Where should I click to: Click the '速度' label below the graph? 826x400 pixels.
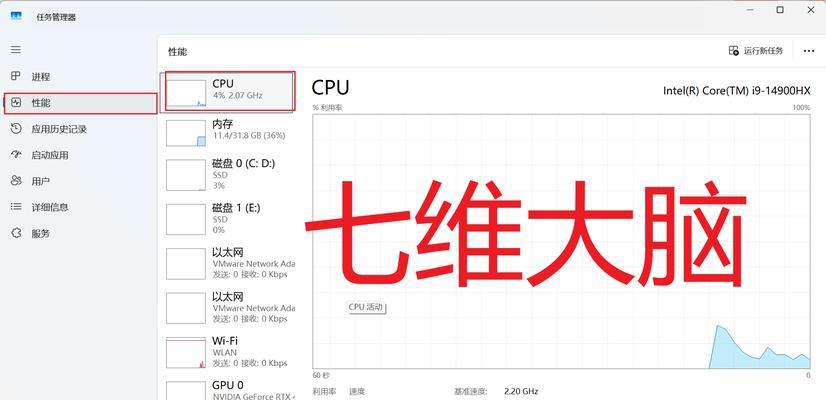(357, 392)
